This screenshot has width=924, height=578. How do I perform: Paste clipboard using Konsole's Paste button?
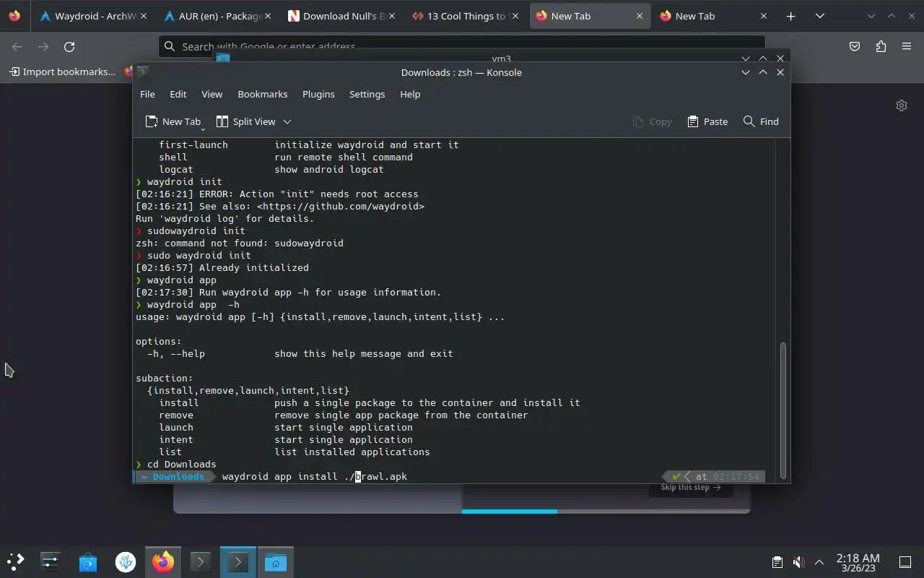pyautogui.click(x=707, y=121)
